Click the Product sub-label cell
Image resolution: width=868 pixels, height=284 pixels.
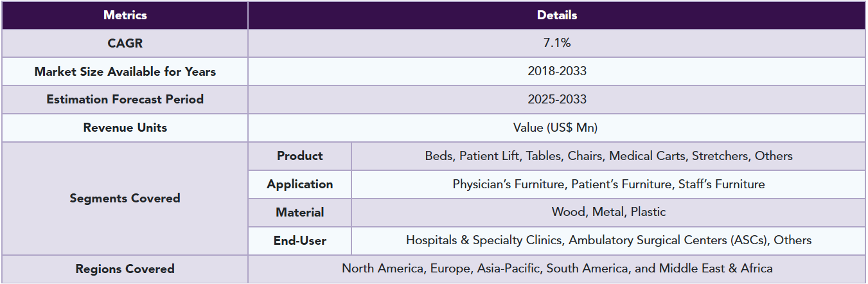(x=299, y=156)
